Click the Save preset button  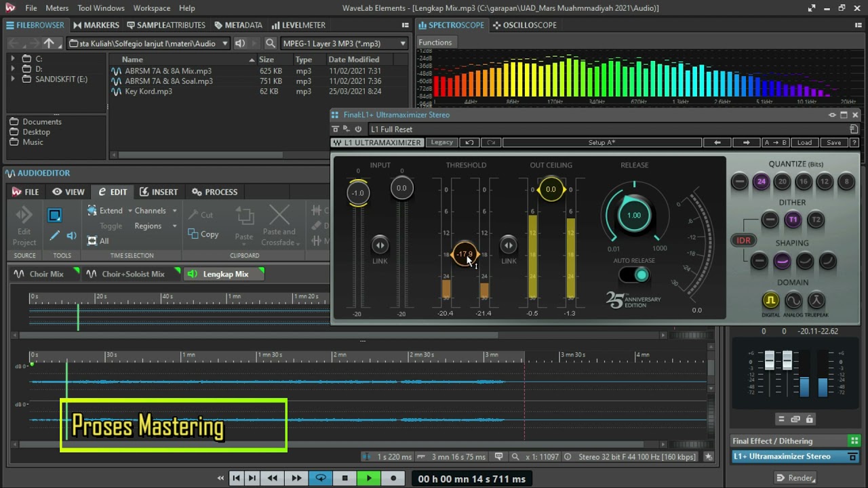tap(833, 143)
